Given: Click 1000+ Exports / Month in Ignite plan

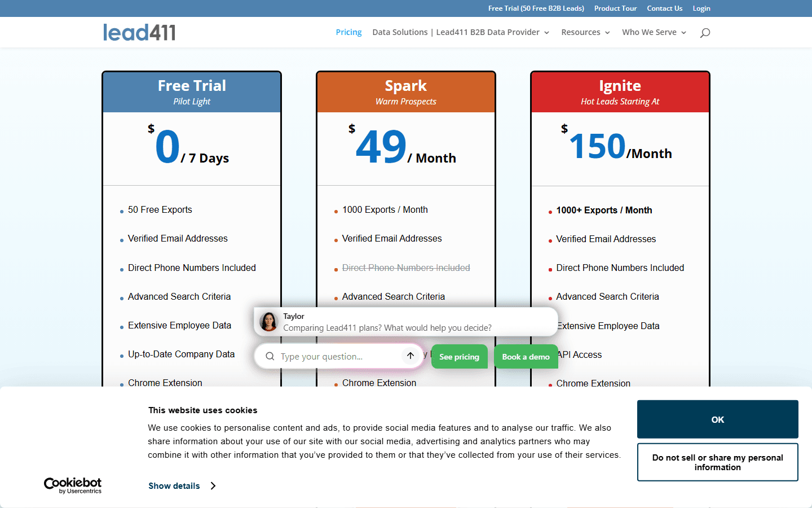Looking at the screenshot, I should pyautogui.click(x=604, y=211).
